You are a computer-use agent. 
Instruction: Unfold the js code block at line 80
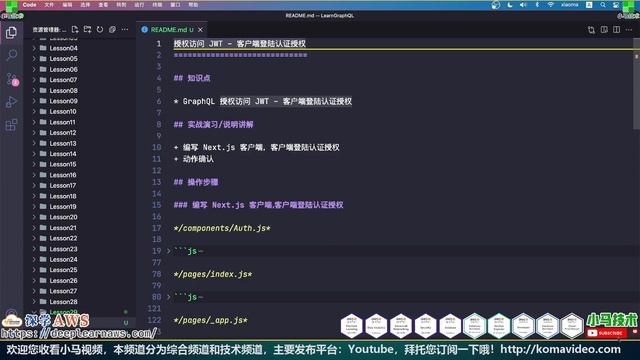coord(169,297)
